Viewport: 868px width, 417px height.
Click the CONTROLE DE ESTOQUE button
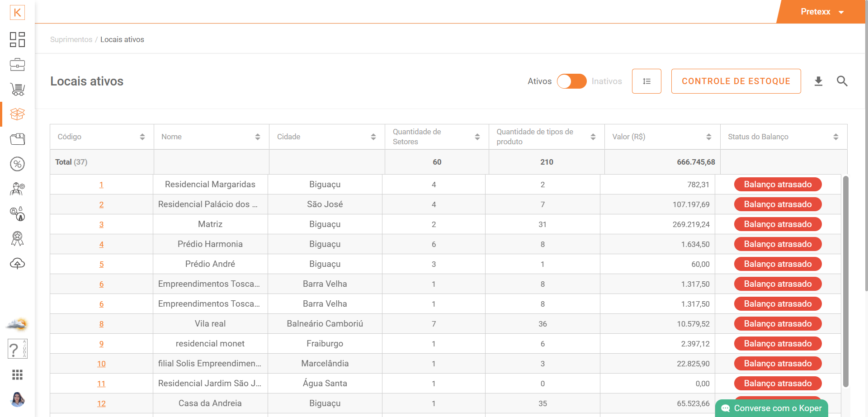[x=736, y=81]
